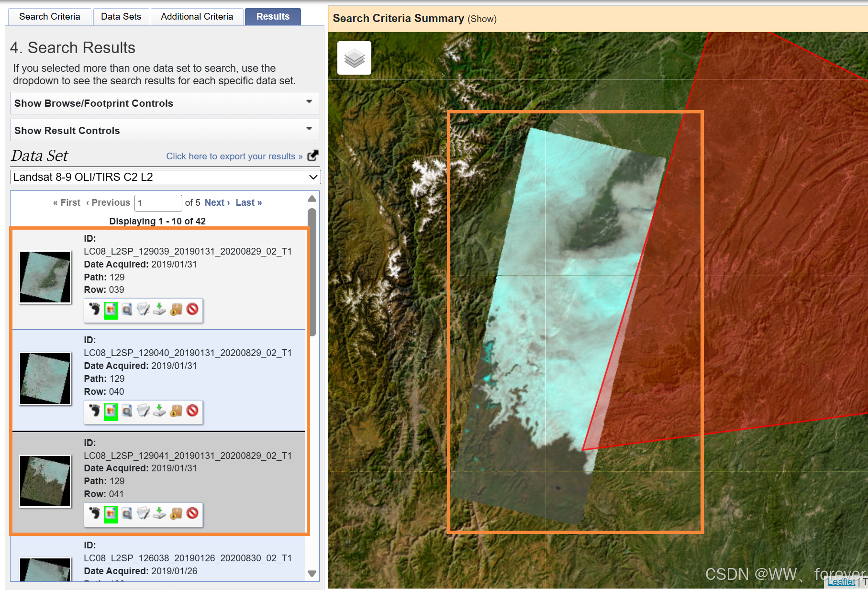Open compare browse for scene 129041
Screen dimensions: 868x590
(x=127, y=514)
